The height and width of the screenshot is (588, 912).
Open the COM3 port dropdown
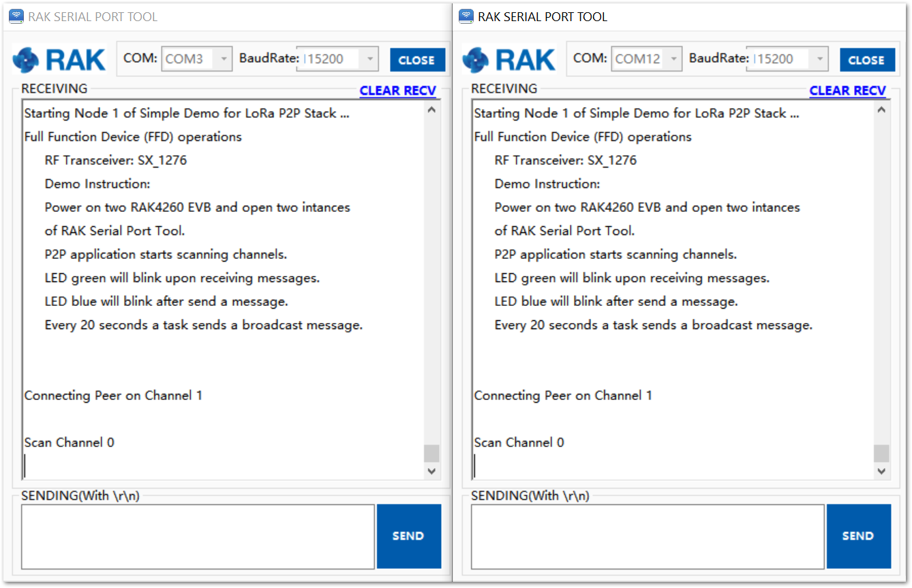(x=197, y=59)
